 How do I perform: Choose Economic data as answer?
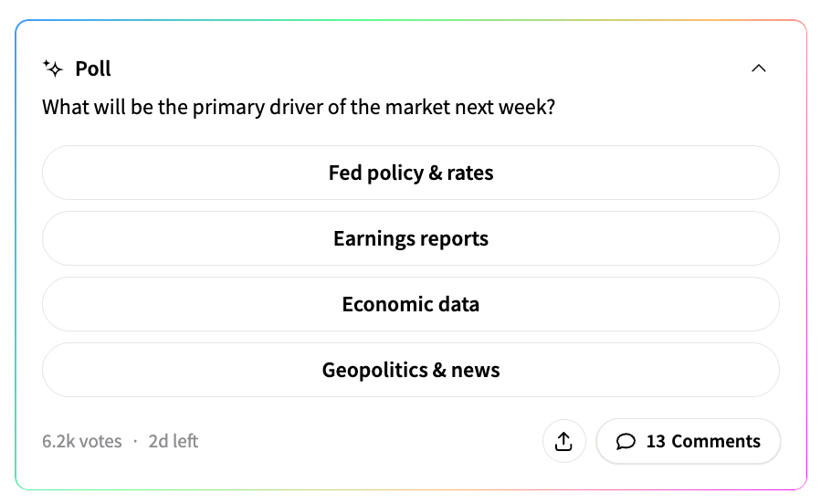pyautogui.click(x=411, y=304)
